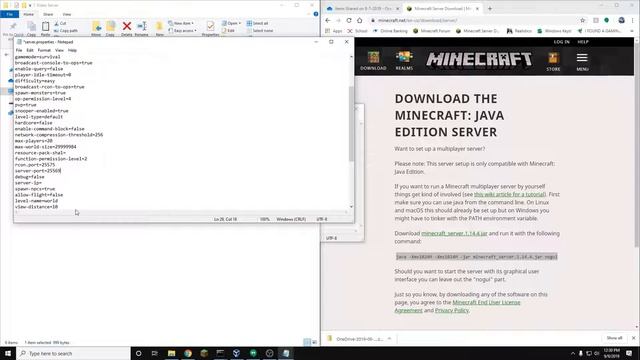Click the Chrome profile avatar

tap(621, 20)
